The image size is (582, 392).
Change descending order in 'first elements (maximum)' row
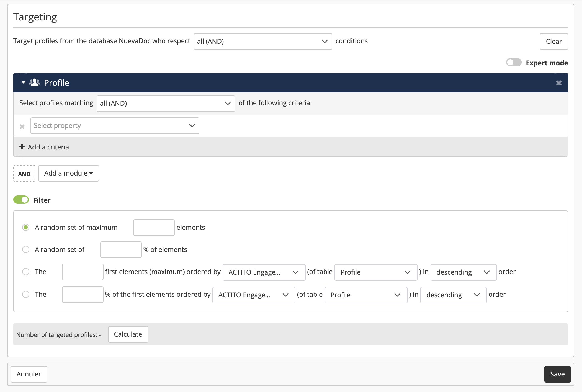pos(463,272)
